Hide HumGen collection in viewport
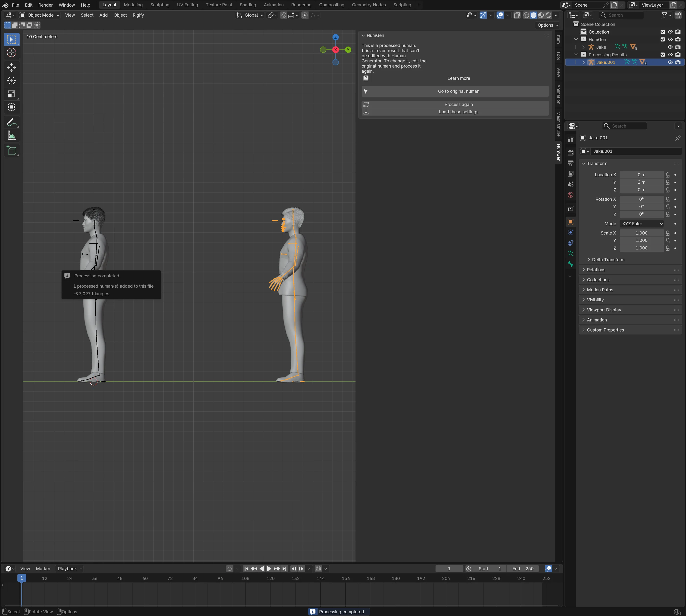The width and height of the screenshot is (686, 616). tap(670, 40)
